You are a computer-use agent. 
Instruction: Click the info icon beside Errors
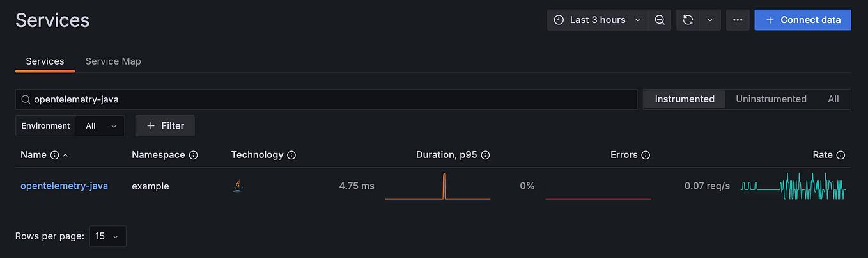pyautogui.click(x=646, y=155)
